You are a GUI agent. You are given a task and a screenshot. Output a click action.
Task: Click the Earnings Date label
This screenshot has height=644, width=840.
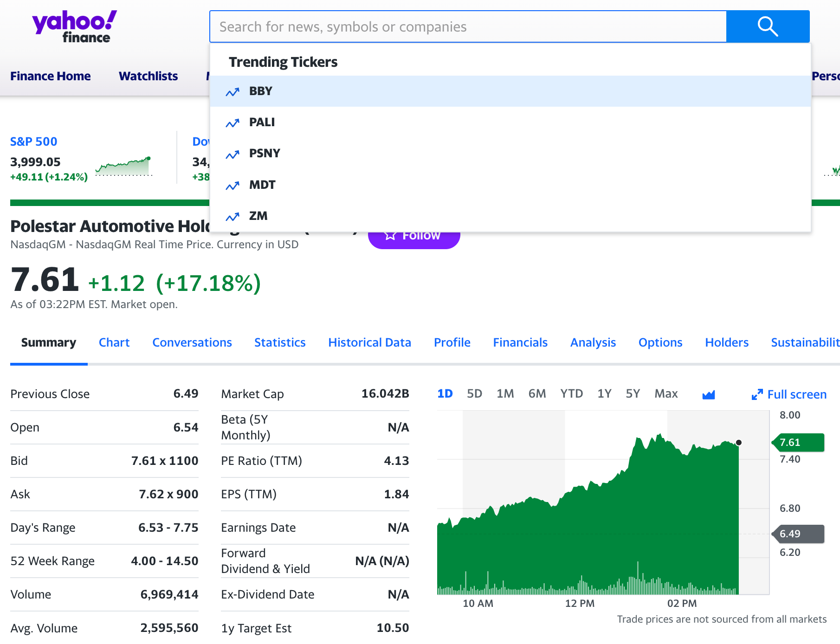click(x=258, y=528)
